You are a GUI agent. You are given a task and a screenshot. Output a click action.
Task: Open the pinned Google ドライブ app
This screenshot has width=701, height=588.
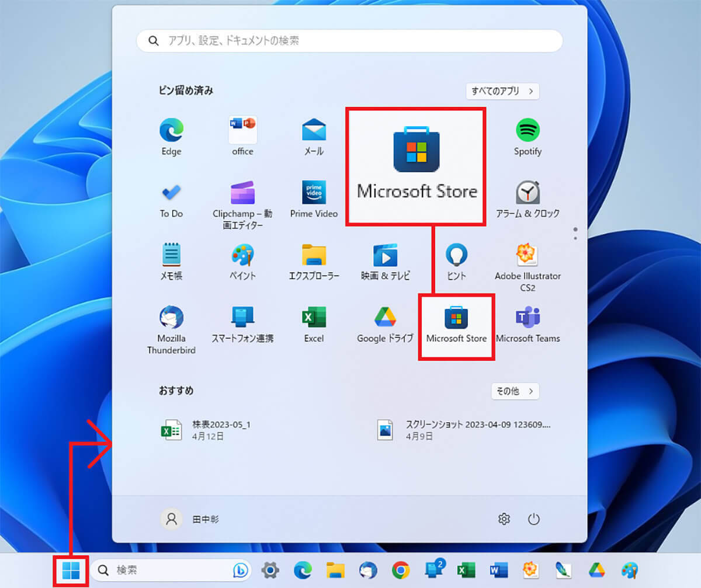pyautogui.click(x=385, y=323)
